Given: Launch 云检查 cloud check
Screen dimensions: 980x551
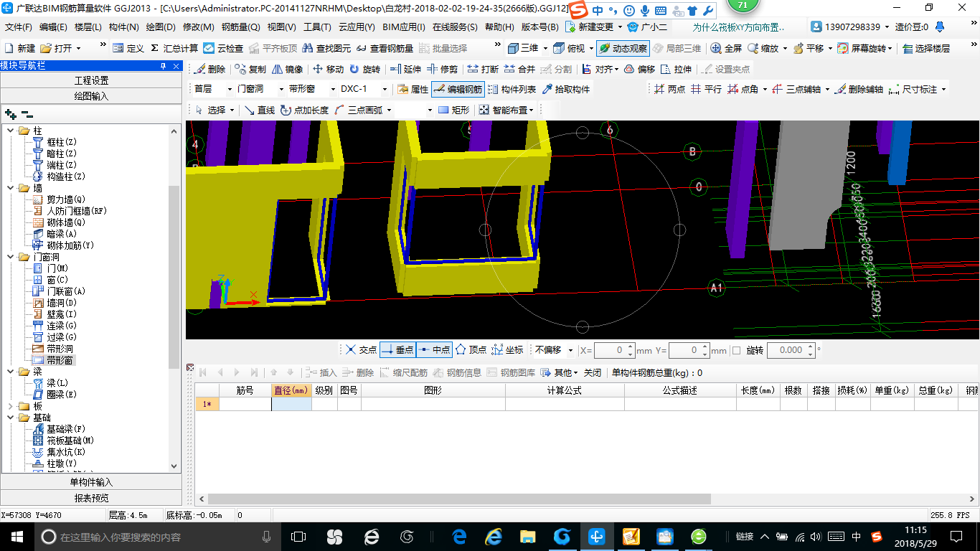Looking at the screenshot, I should [224, 48].
